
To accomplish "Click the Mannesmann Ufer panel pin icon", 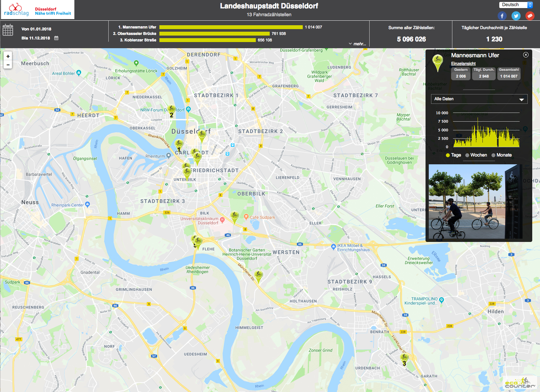I will pos(437,63).
